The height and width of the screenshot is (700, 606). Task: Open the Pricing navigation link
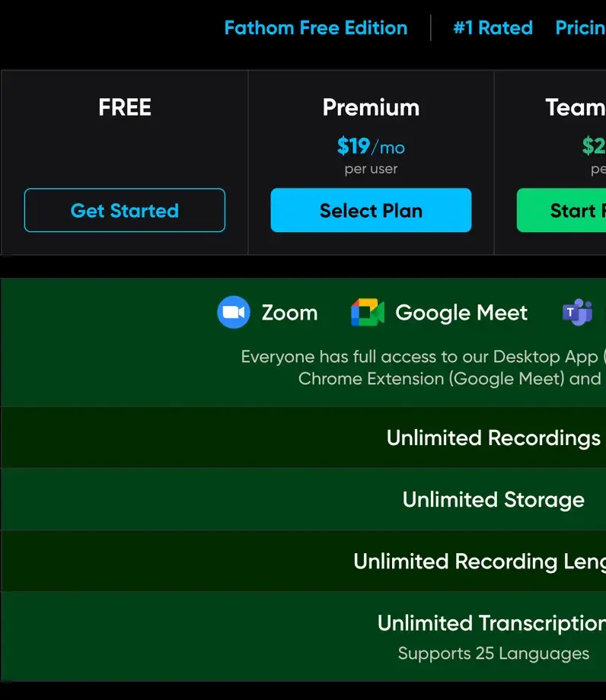[x=581, y=27]
